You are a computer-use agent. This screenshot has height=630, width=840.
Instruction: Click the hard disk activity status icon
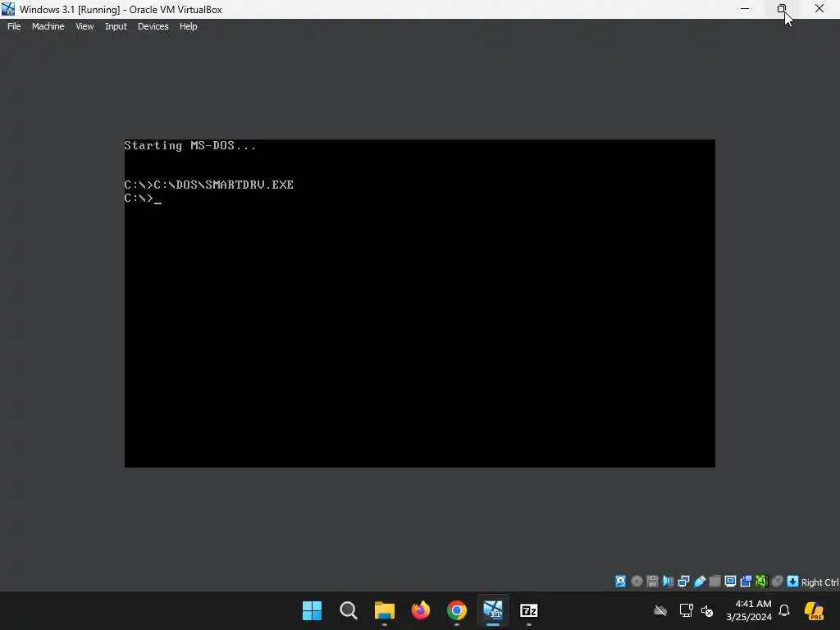pyautogui.click(x=620, y=582)
